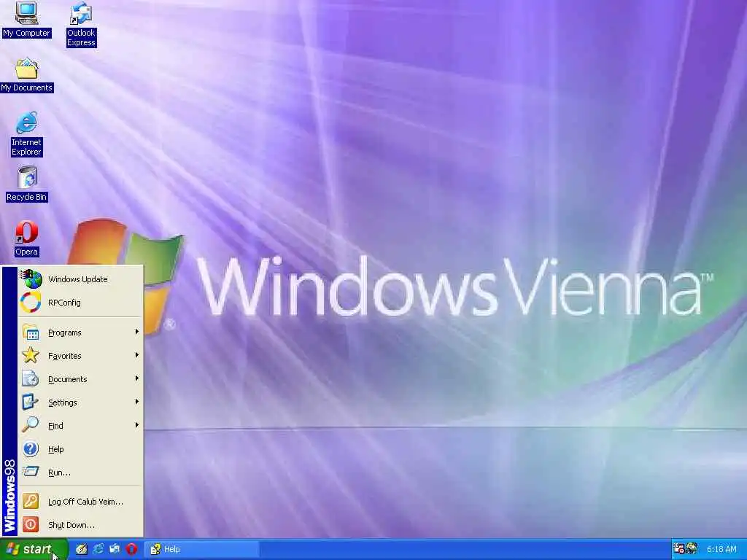This screenshot has width=747, height=560.
Task: Click the Documents menu icon
Action: tap(30, 378)
